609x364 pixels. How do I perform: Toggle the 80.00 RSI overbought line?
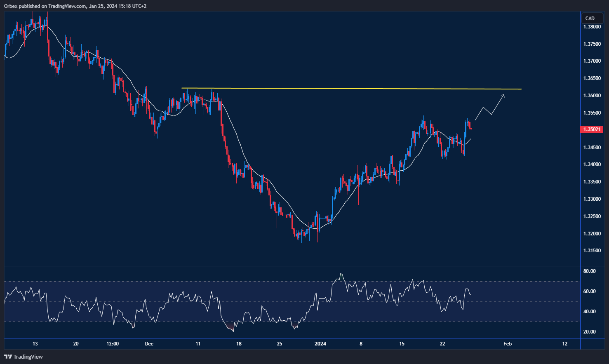590,271
